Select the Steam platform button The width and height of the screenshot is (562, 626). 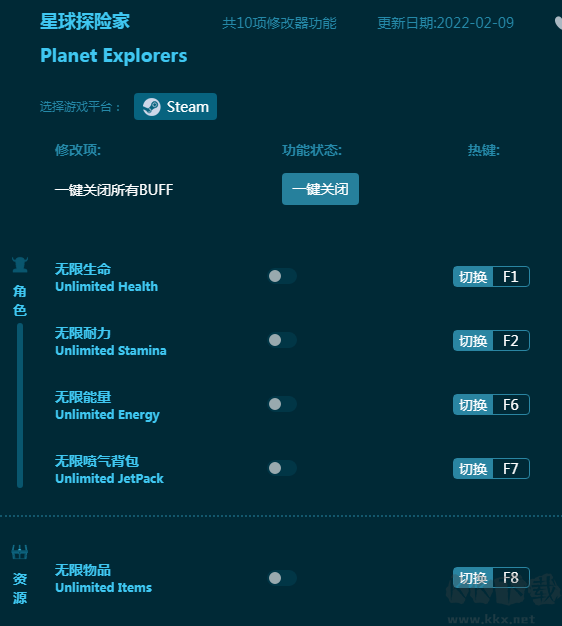pos(175,107)
